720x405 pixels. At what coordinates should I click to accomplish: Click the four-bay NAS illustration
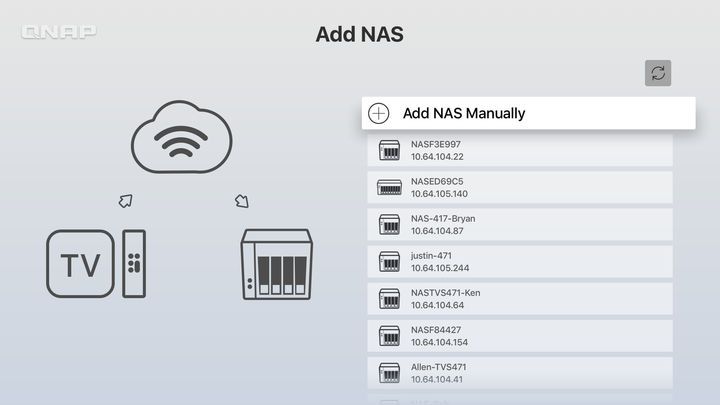[x=277, y=264]
